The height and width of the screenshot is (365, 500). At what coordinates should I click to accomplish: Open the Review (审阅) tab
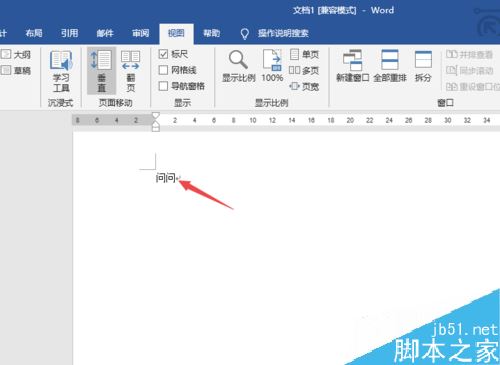(x=141, y=33)
